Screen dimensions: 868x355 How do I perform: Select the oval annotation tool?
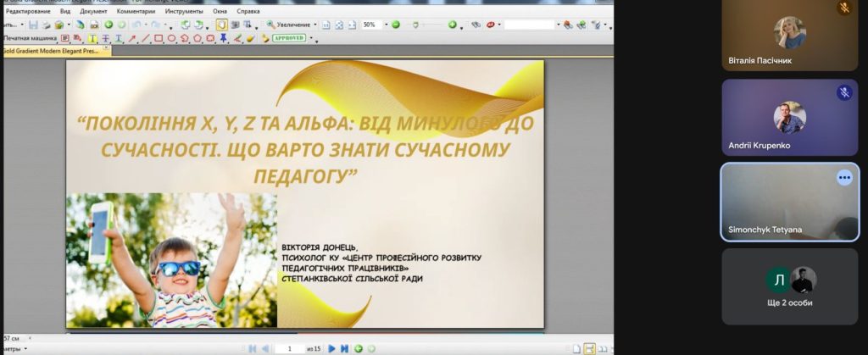(x=171, y=38)
